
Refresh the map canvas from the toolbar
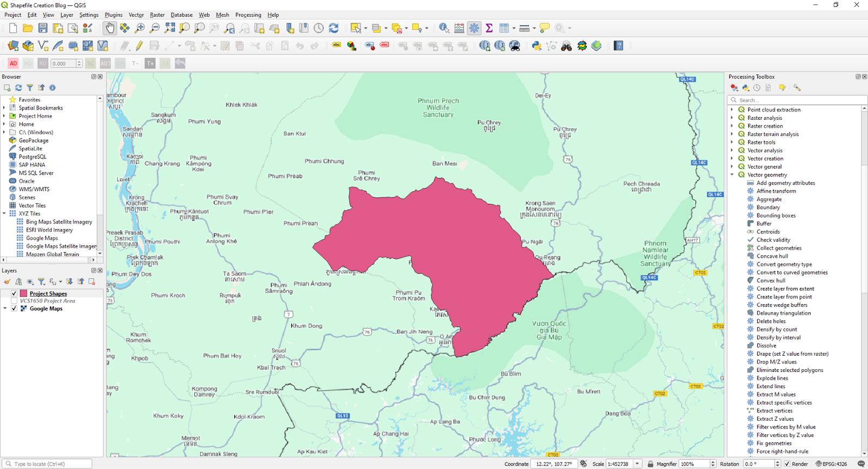point(334,28)
